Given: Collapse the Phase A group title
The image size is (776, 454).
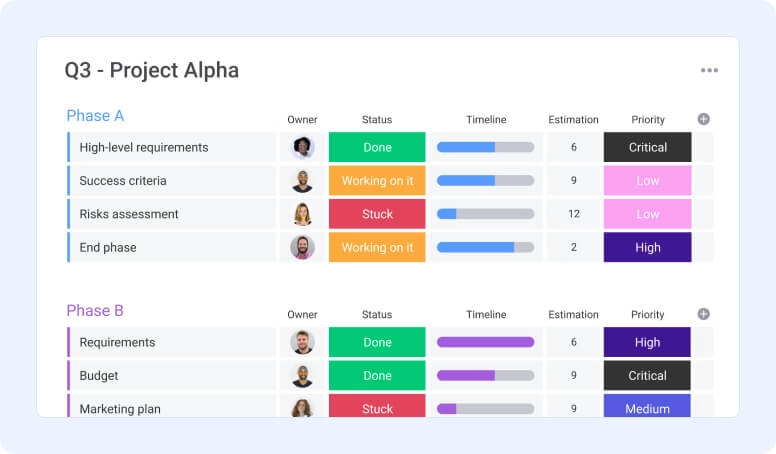Looking at the screenshot, I should click(95, 116).
